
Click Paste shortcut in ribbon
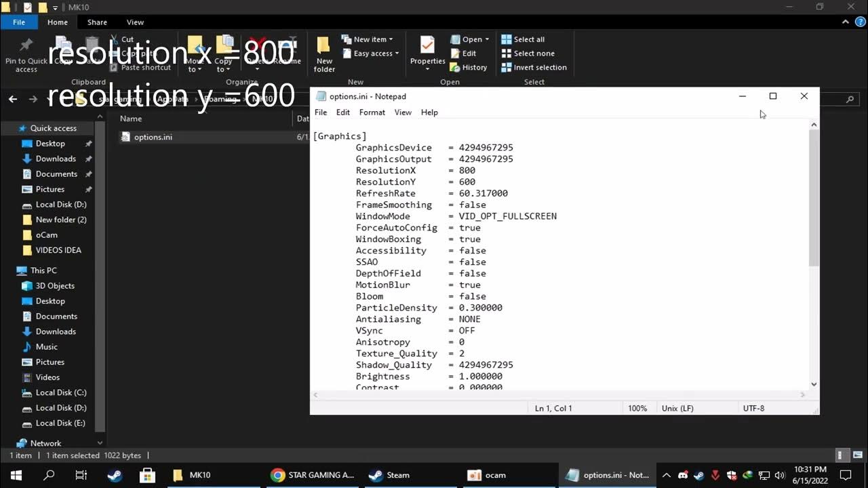[140, 68]
